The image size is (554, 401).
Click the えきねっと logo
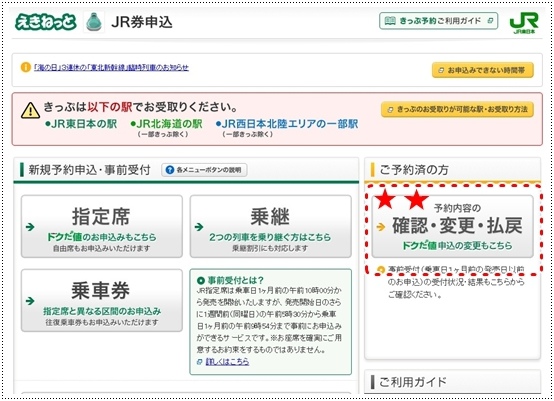tap(45, 22)
